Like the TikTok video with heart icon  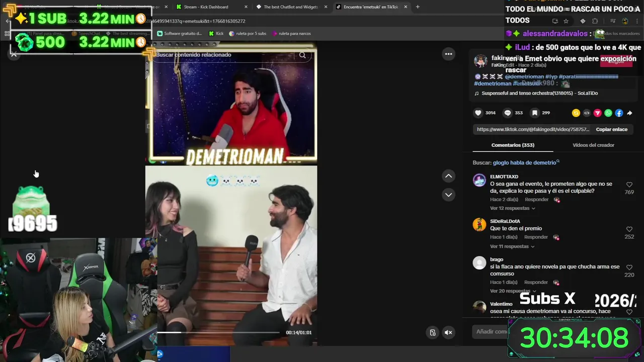pyautogui.click(x=478, y=113)
